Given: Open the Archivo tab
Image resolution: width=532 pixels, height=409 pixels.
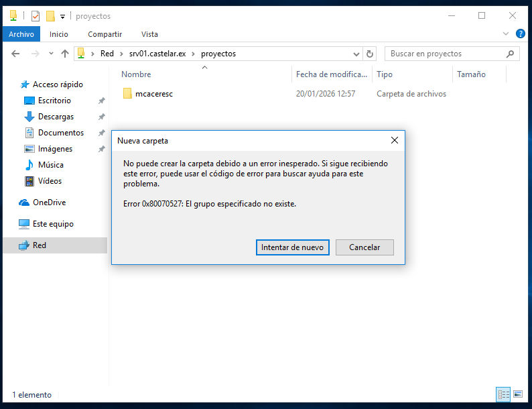Looking at the screenshot, I should click(21, 34).
